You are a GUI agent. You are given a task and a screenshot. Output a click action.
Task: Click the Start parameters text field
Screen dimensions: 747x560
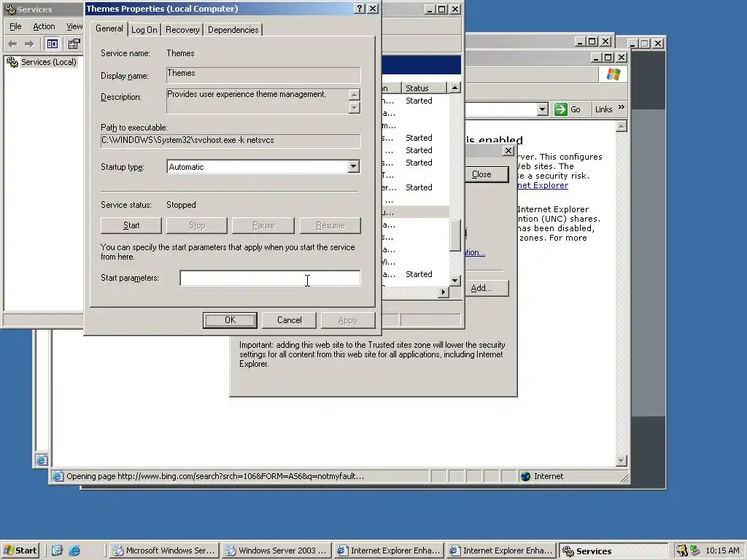point(270,278)
